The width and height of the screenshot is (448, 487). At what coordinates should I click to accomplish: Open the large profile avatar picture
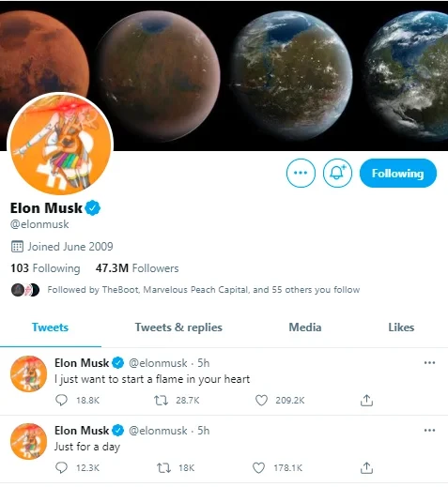[x=60, y=144]
